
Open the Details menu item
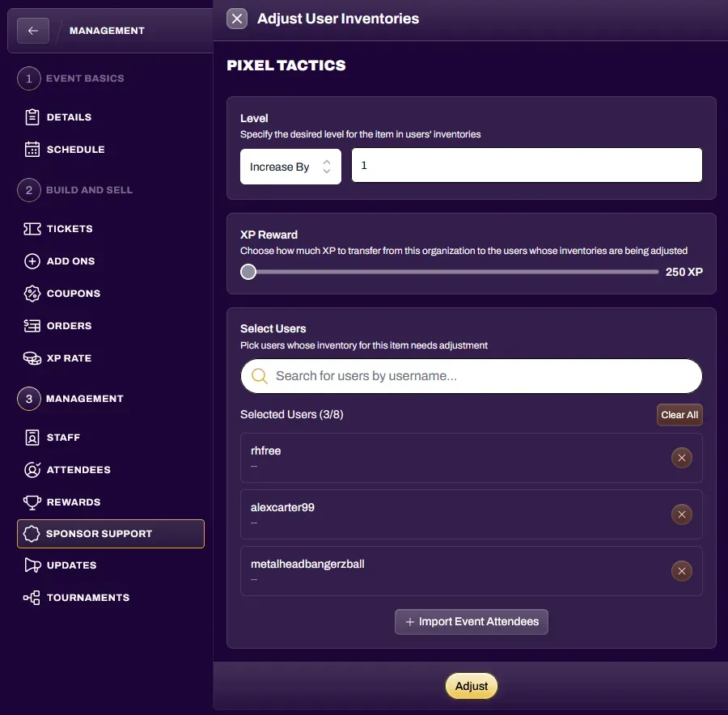pyautogui.click(x=70, y=117)
